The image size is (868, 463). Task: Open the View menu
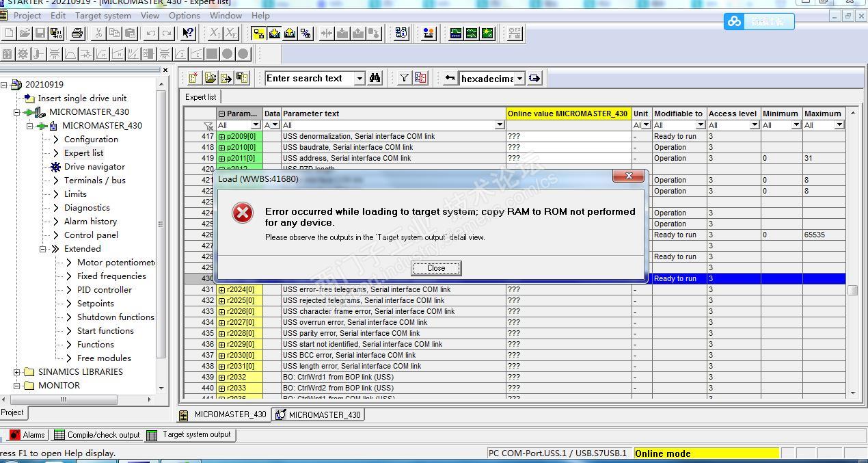pyautogui.click(x=150, y=15)
